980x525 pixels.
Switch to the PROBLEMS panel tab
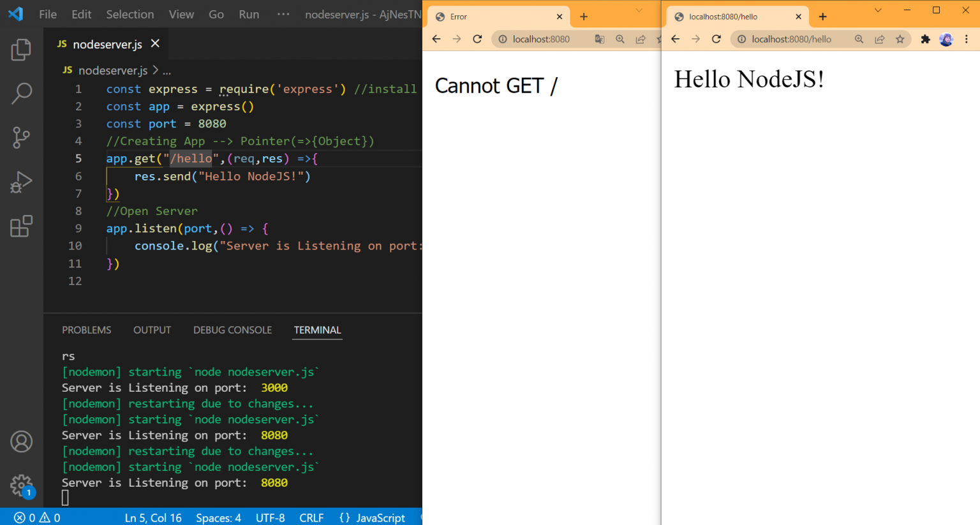tap(86, 330)
